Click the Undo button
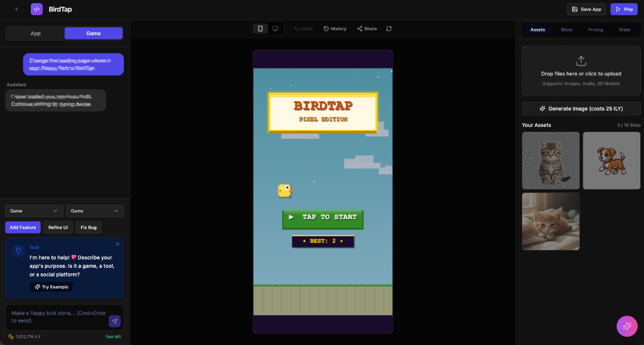The height and width of the screenshot is (345, 644). tap(304, 29)
